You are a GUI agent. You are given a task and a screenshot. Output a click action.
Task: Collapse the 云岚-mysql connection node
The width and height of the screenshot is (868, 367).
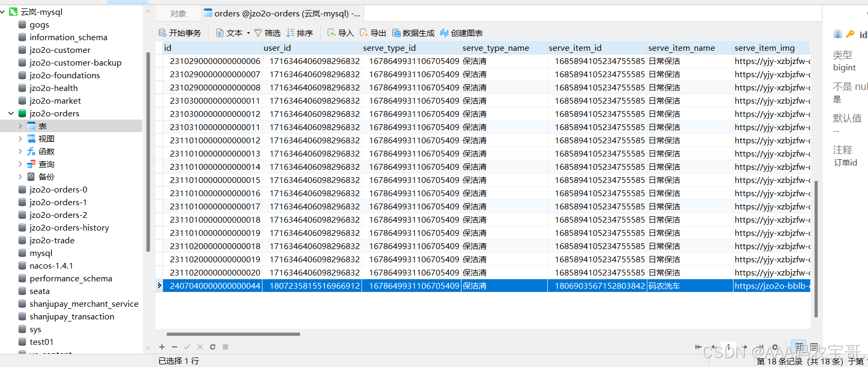3,12
